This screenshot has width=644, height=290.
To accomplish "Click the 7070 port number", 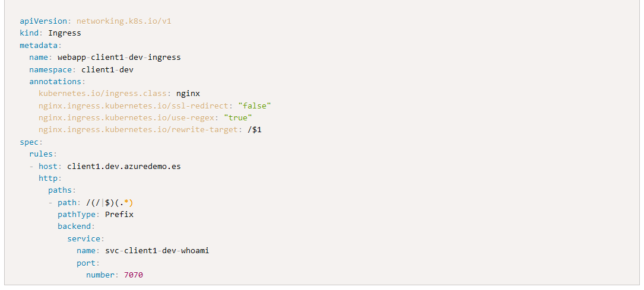I will (134, 275).
